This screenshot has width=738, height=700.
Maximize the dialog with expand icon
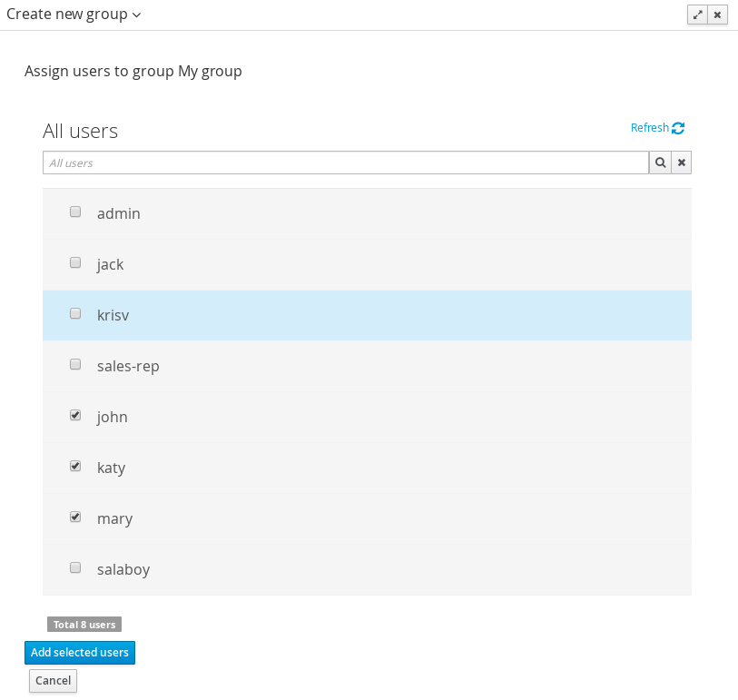[x=697, y=15]
